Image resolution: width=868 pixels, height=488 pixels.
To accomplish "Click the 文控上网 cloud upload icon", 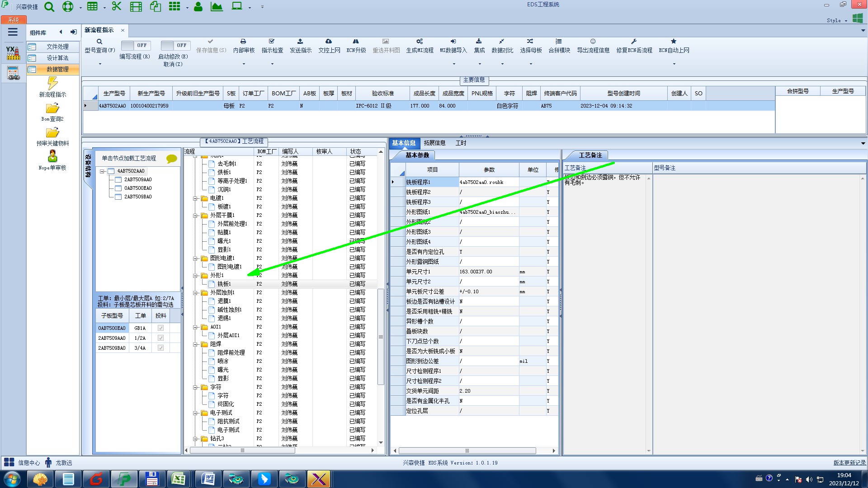I will click(x=329, y=42).
